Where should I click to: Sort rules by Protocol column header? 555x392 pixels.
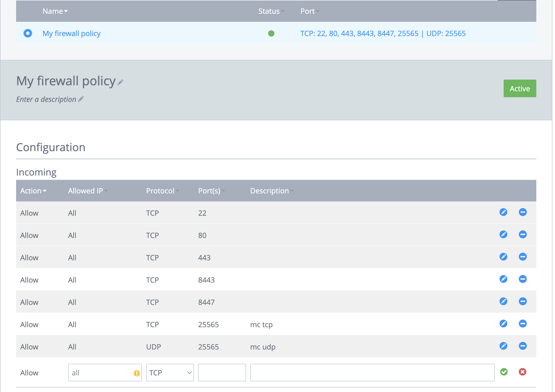click(x=163, y=191)
